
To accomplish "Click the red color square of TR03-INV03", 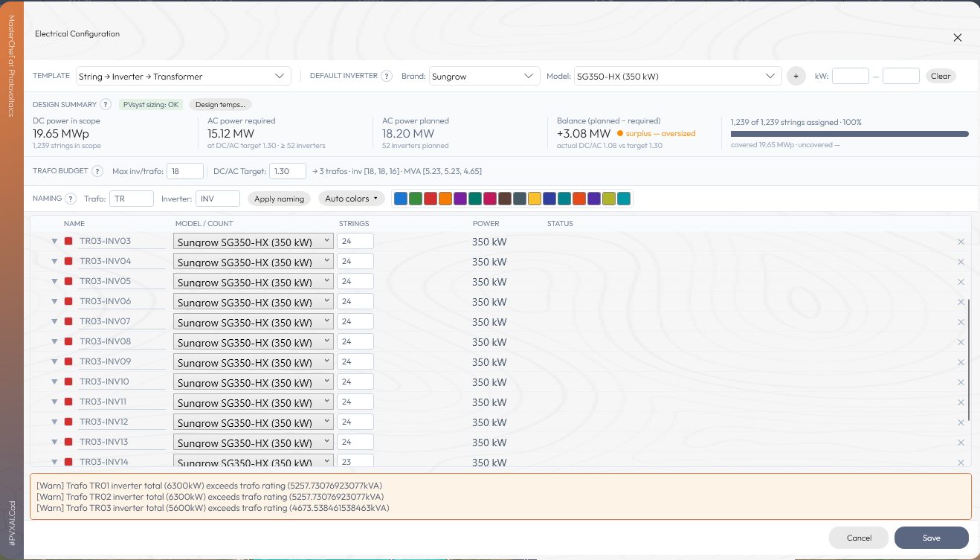I will pyautogui.click(x=68, y=241).
